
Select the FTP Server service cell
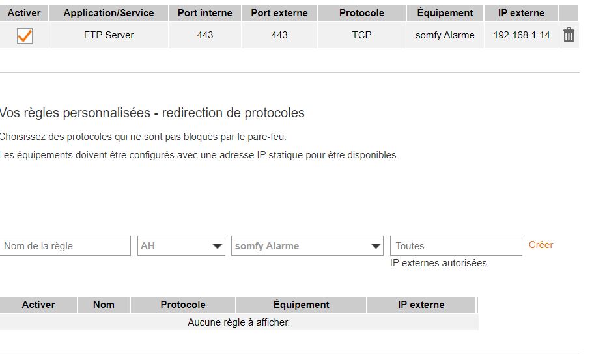[109, 35]
